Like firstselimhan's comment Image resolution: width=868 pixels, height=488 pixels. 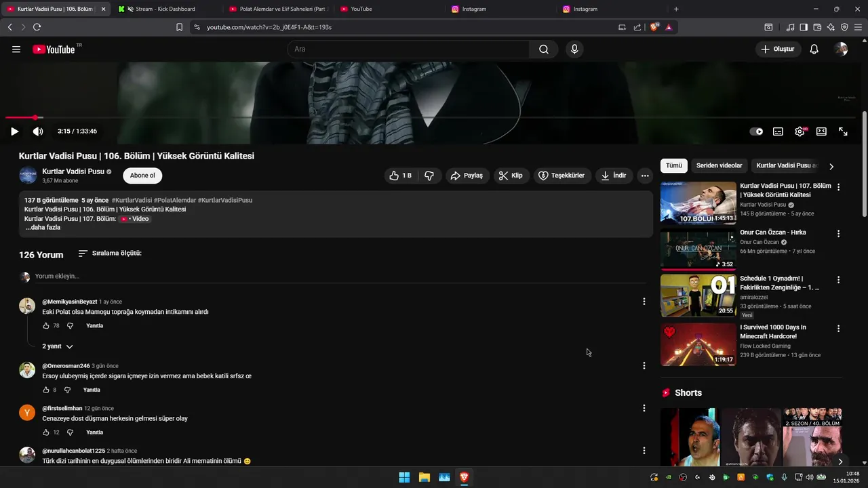coord(46,432)
